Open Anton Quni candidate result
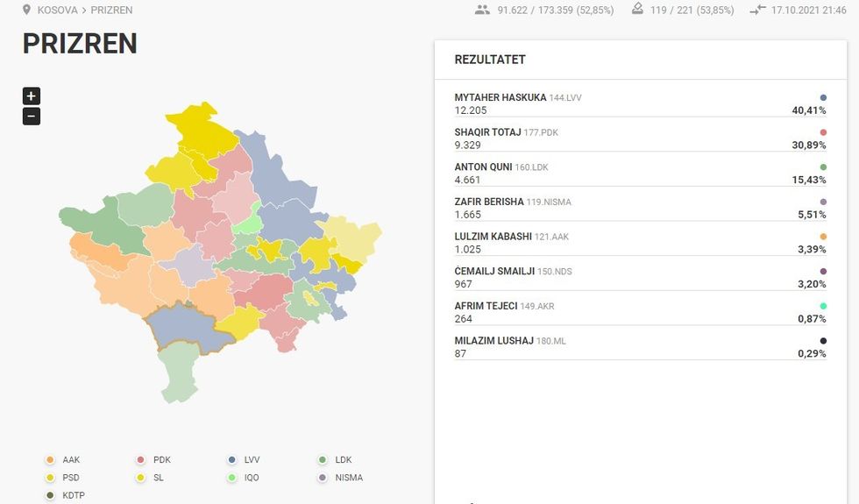 coord(640,174)
